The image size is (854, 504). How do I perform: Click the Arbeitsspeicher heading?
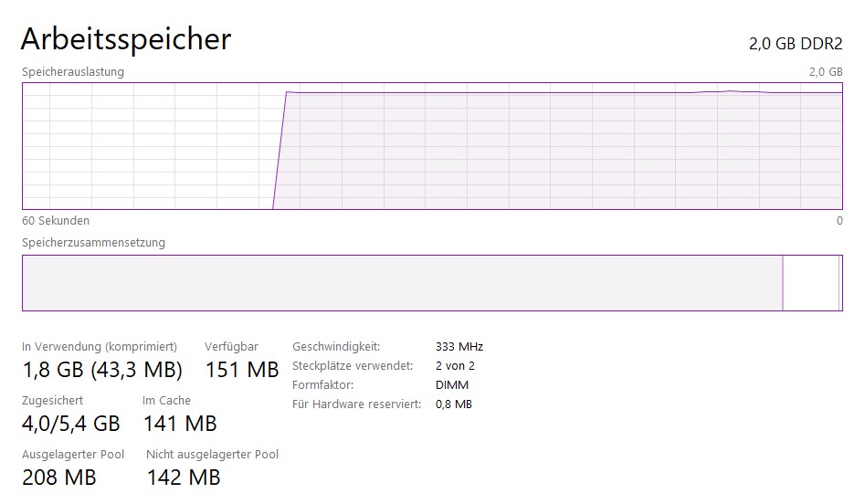point(126,39)
